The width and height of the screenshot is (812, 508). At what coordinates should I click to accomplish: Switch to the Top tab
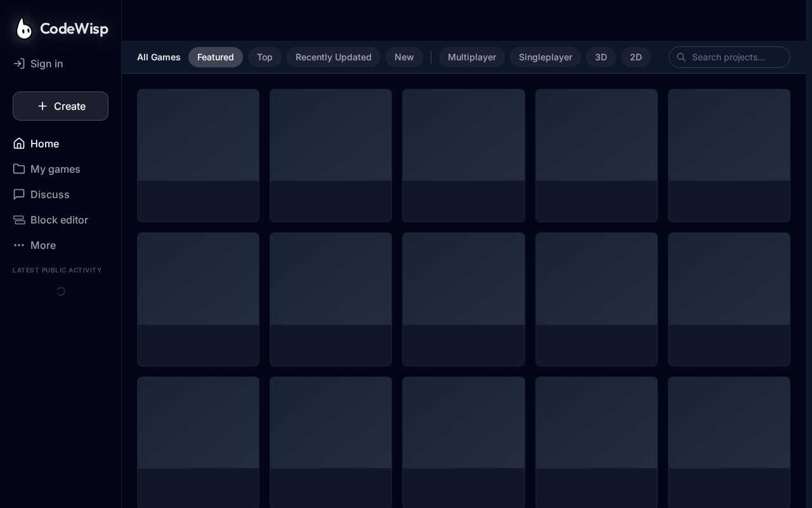[265, 57]
